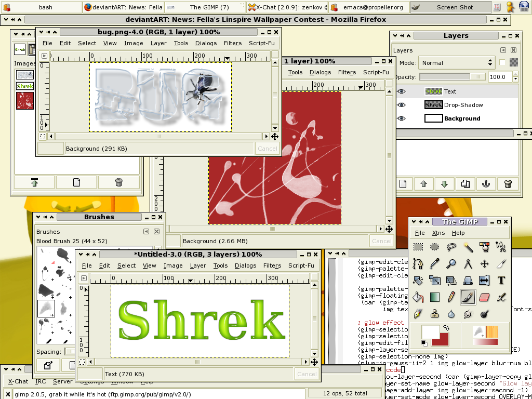Select the Color Picker eyedropper tool

435,263
